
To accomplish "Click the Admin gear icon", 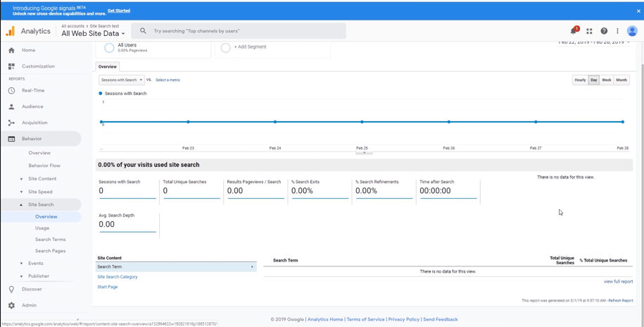I will [x=11, y=305].
